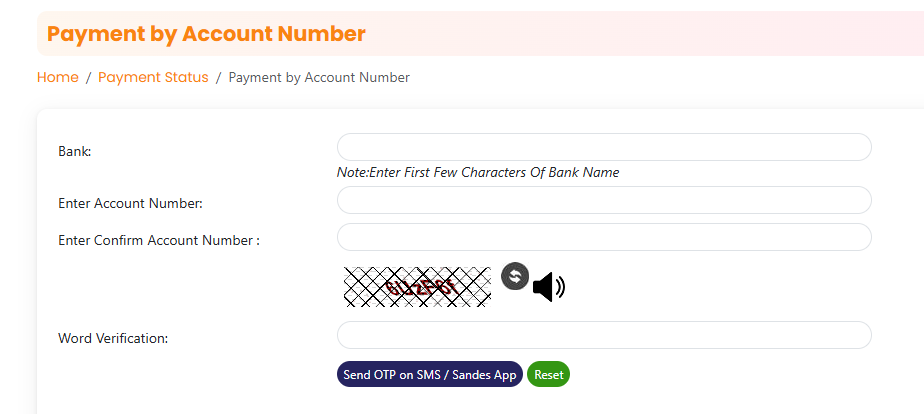The width and height of the screenshot is (924, 414).
Task: Refresh the captcha image
Action: click(515, 276)
